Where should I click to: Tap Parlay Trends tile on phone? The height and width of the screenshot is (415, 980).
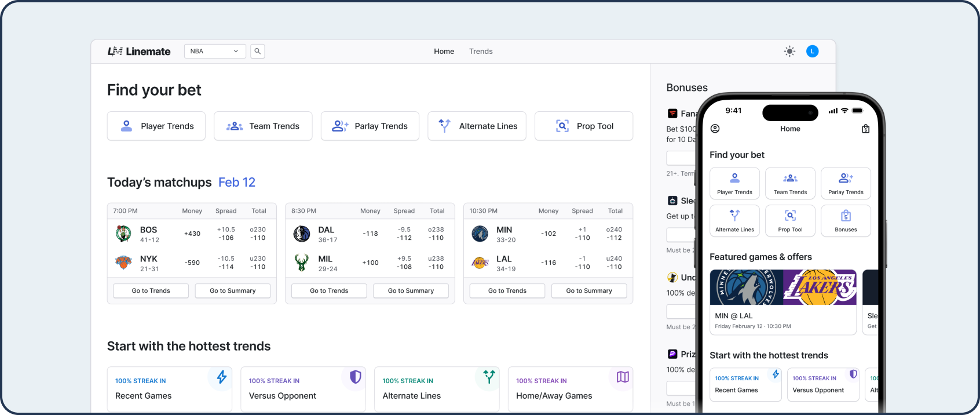(846, 183)
